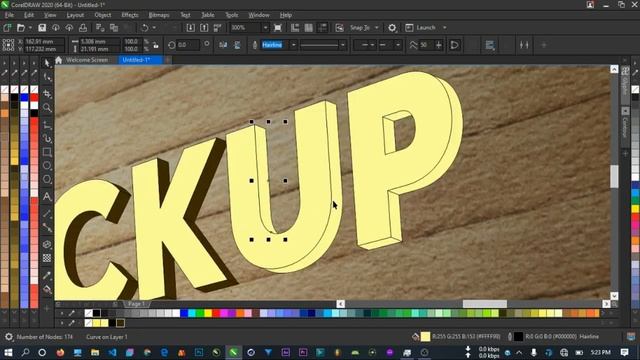Click the Mirror horizontally icon
640x360 pixels.
tap(223, 45)
